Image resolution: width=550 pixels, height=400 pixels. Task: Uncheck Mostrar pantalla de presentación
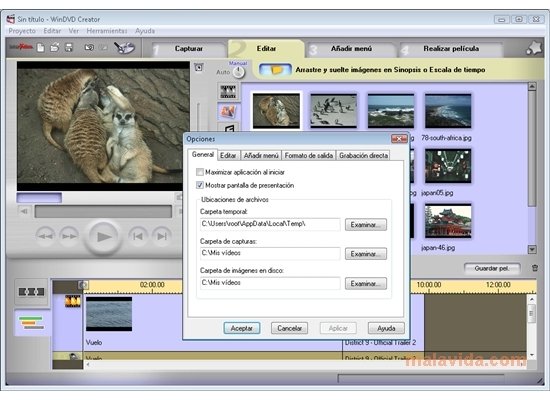(200, 185)
